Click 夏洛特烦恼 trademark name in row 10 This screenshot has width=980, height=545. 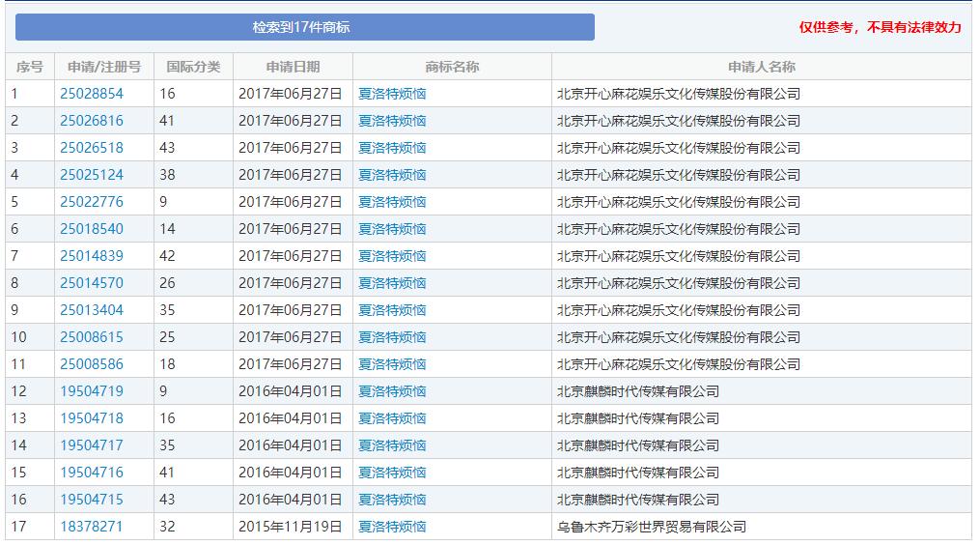click(x=392, y=337)
